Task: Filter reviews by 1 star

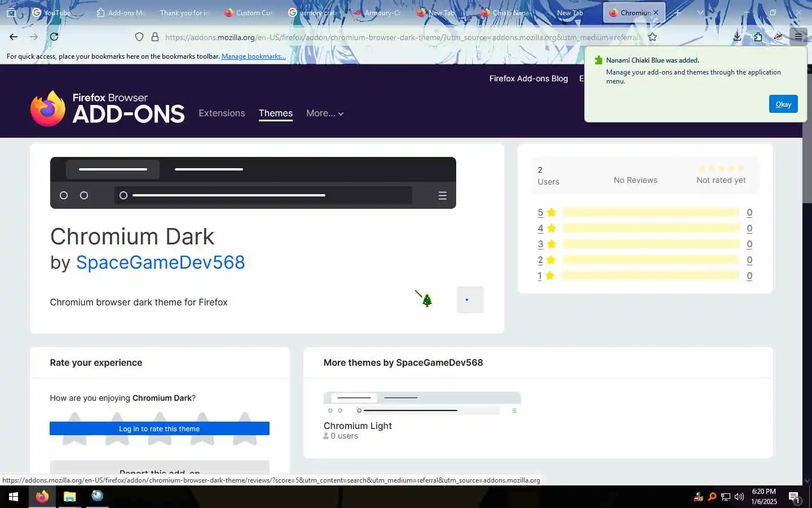Action: [546, 275]
